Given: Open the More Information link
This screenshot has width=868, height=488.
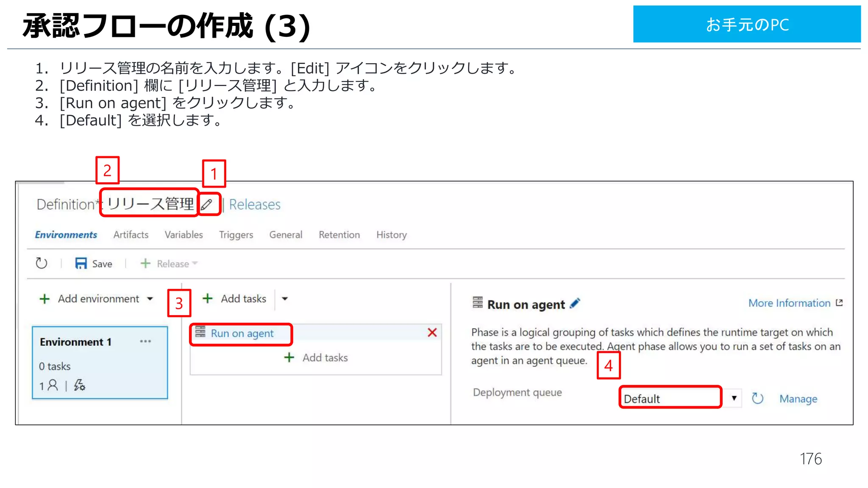Looking at the screenshot, I should pos(789,303).
